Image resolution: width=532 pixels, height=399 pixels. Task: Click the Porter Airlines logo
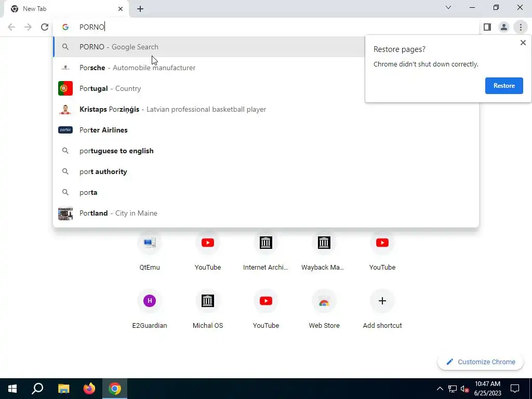pyautogui.click(x=65, y=130)
